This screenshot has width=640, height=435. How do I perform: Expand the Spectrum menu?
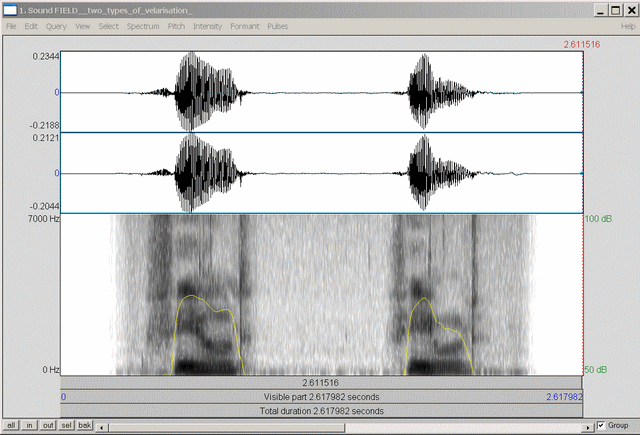tap(143, 25)
